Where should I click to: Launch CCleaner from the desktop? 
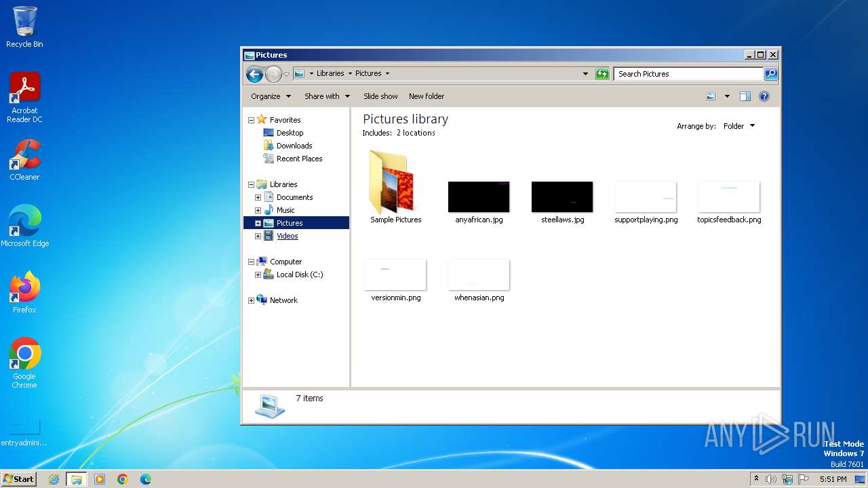(24, 160)
